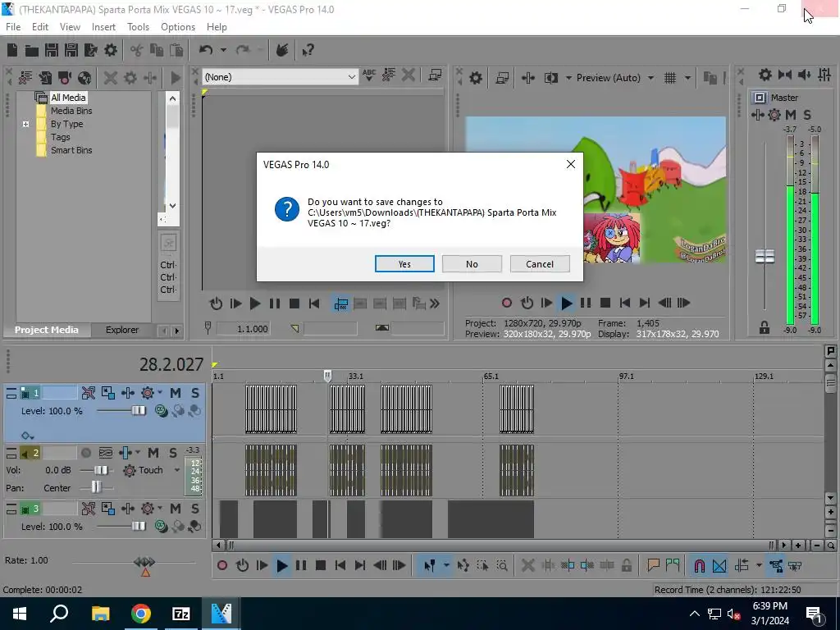Open the View menu

(70, 27)
